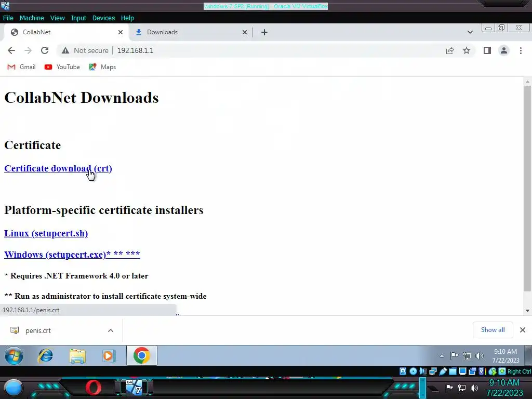Click host network tray icon
Viewport: 532px width, 399px height.
click(462, 388)
